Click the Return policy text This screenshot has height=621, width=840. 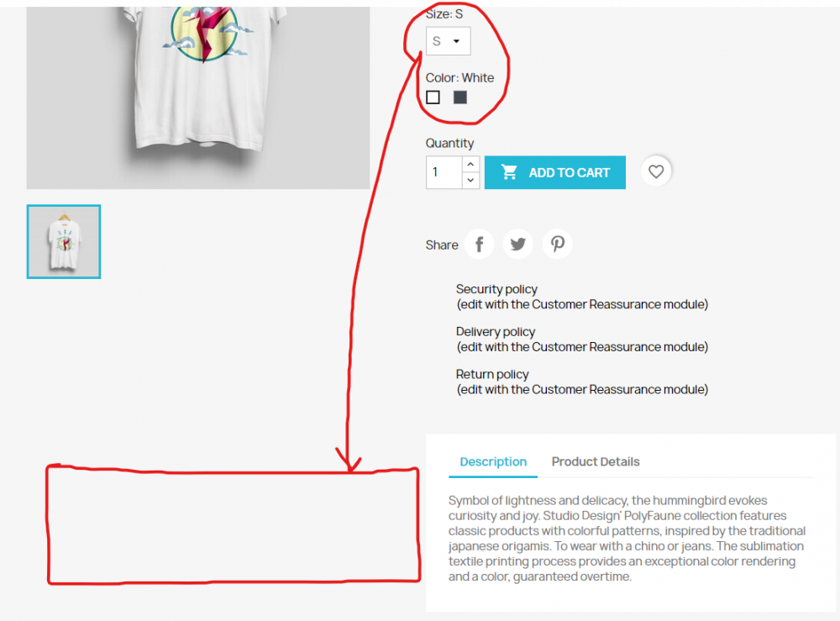492,374
